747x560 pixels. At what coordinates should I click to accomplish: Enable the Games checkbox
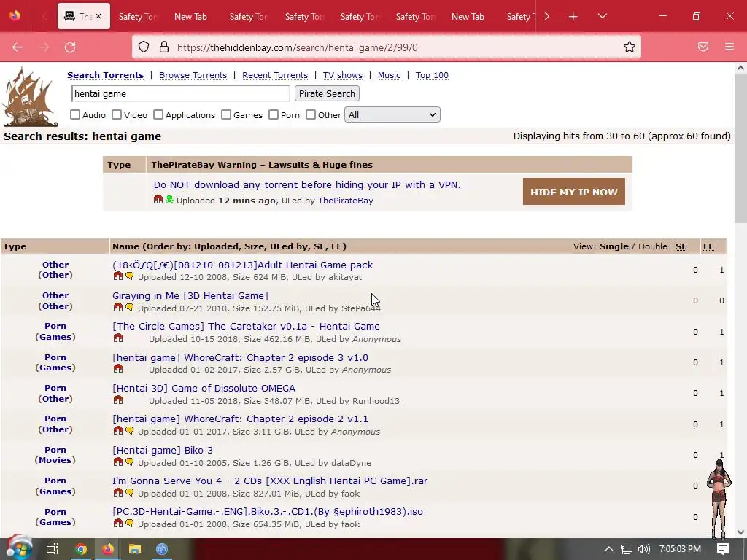tap(226, 114)
